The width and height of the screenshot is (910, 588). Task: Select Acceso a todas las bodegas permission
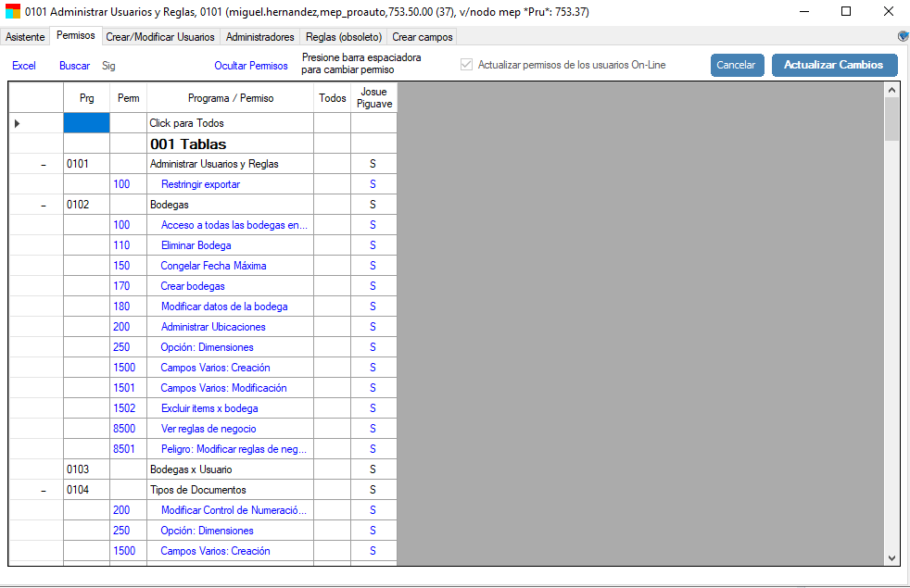pos(231,225)
